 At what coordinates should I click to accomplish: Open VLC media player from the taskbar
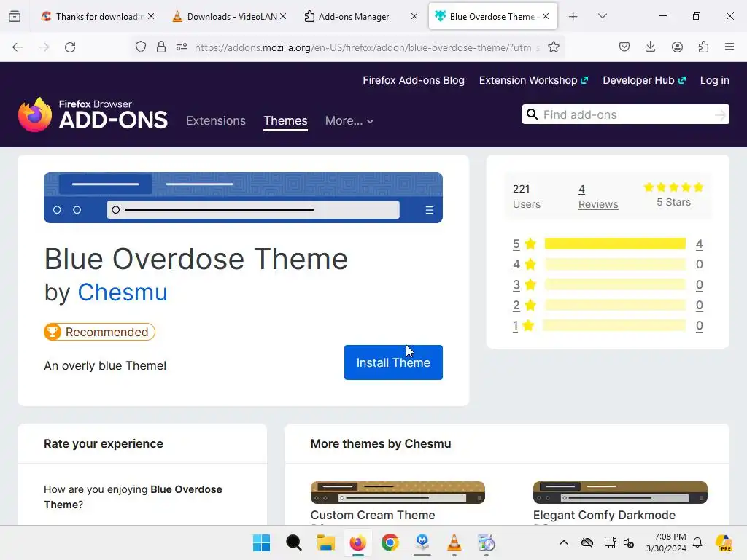click(x=454, y=542)
